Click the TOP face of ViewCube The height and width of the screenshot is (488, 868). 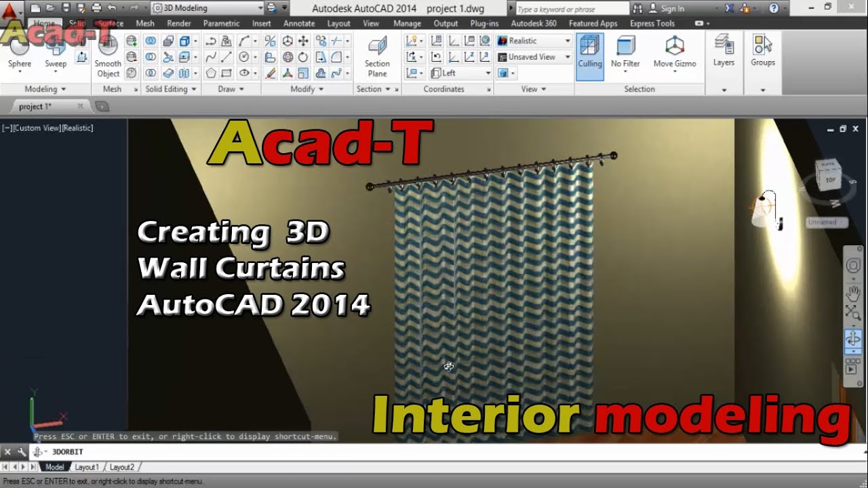tap(830, 179)
